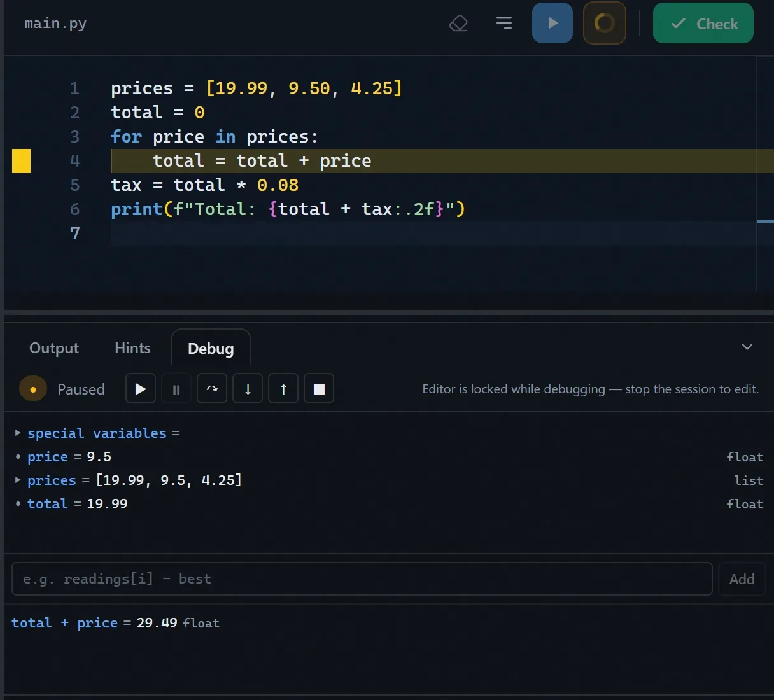Click the watch expression input field
Screen dimensions: 774x700
(x=362, y=578)
